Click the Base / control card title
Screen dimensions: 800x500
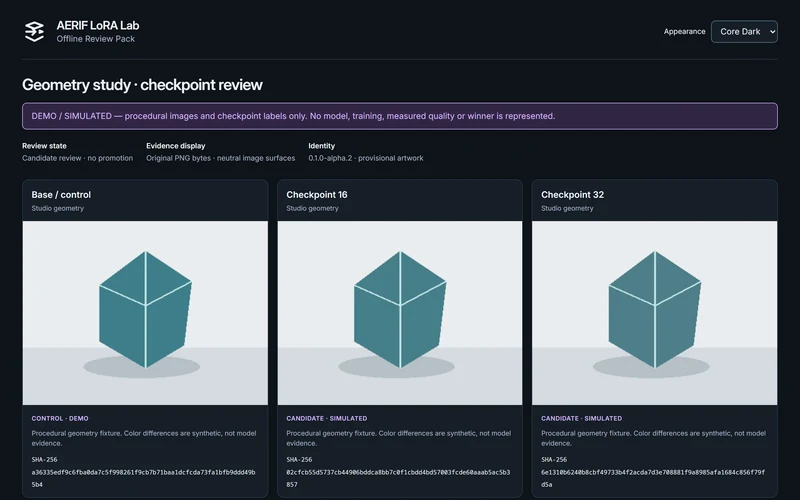coord(61,195)
